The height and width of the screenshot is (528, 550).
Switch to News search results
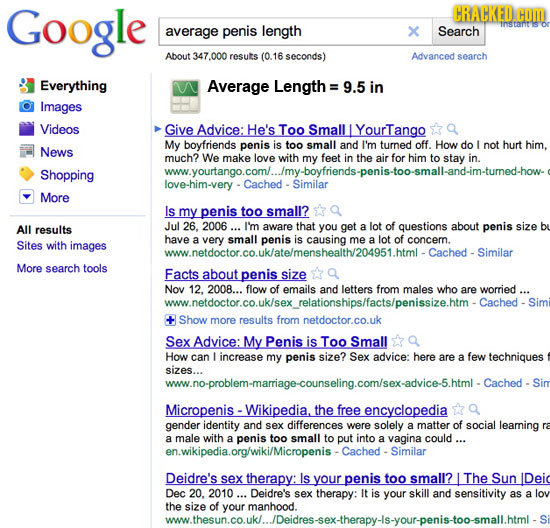click(56, 152)
